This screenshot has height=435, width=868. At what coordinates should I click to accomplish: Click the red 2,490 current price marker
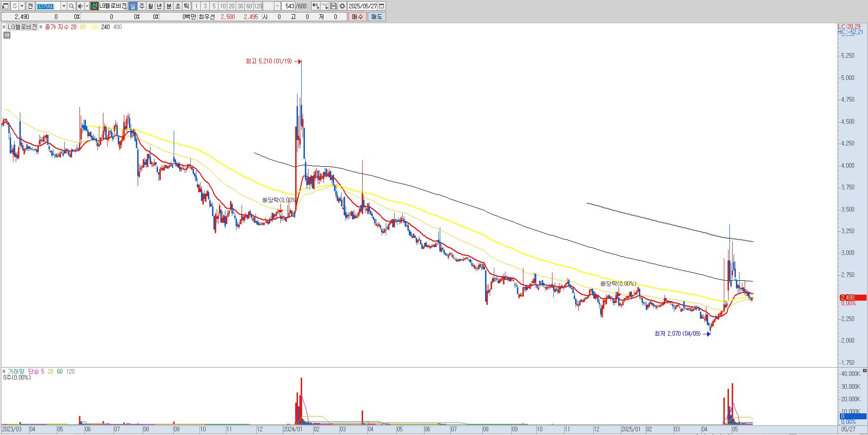click(x=853, y=297)
